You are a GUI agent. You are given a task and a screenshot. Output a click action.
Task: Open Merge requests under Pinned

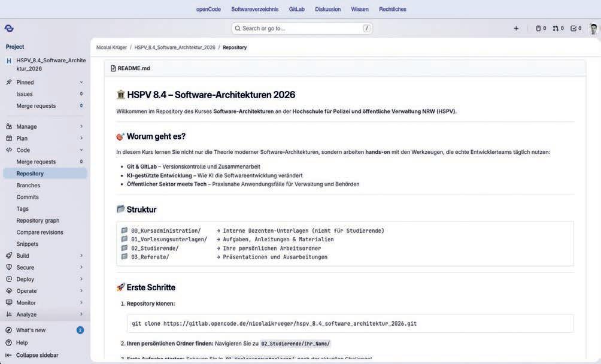pos(45,106)
